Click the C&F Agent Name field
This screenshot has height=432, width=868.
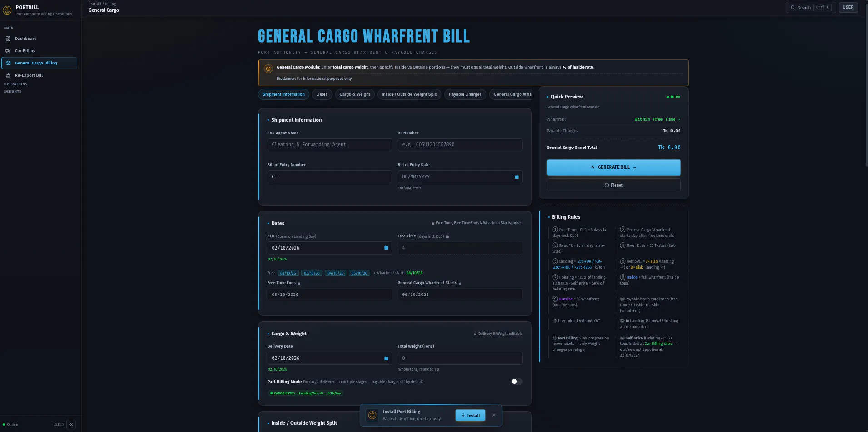pyautogui.click(x=330, y=145)
